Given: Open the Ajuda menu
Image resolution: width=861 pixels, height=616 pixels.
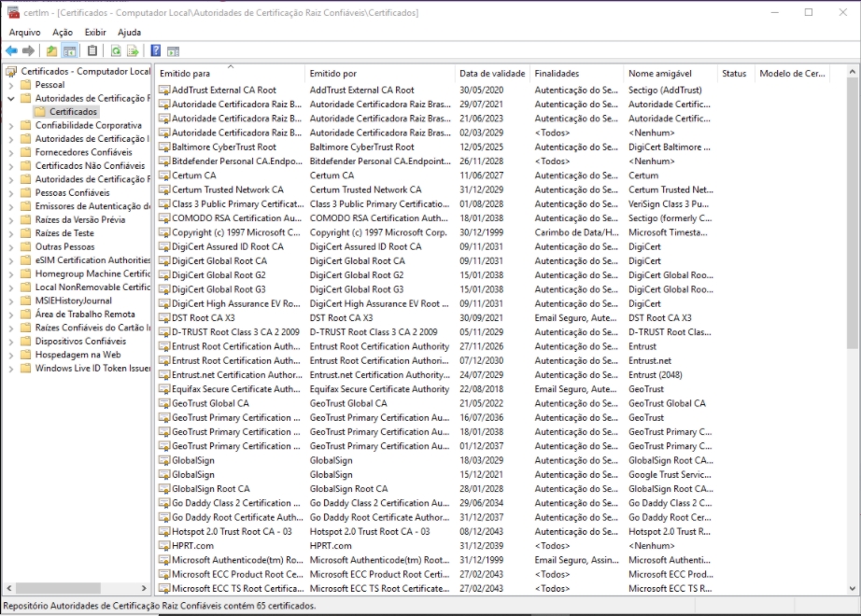Looking at the screenshot, I should [129, 33].
